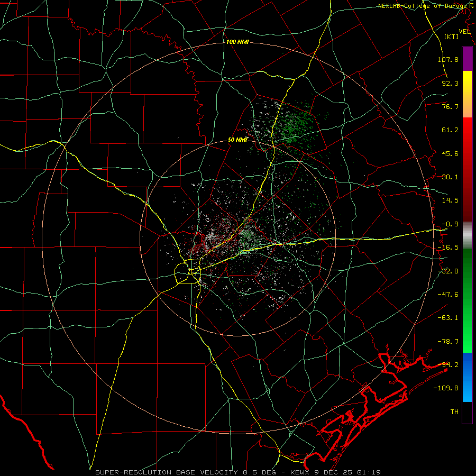Pick the purple segment of velocity color bar

point(467,59)
